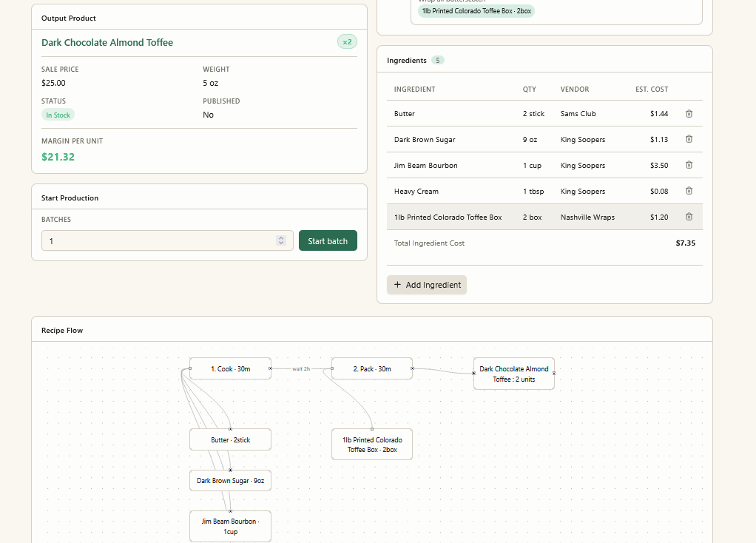Delete the Dark Brown Sugar ingredient
This screenshot has width=756, height=543.
tap(689, 139)
